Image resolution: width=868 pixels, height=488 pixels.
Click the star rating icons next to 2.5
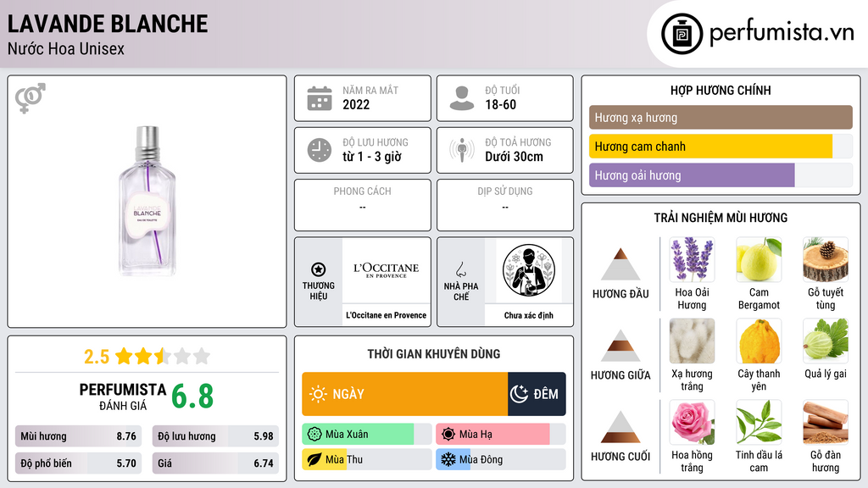tap(163, 356)
